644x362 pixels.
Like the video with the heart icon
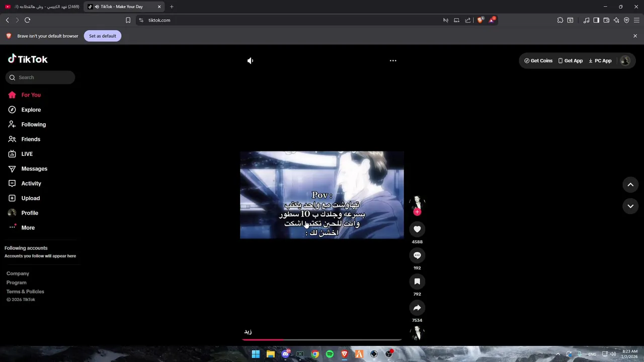point(417,229)
